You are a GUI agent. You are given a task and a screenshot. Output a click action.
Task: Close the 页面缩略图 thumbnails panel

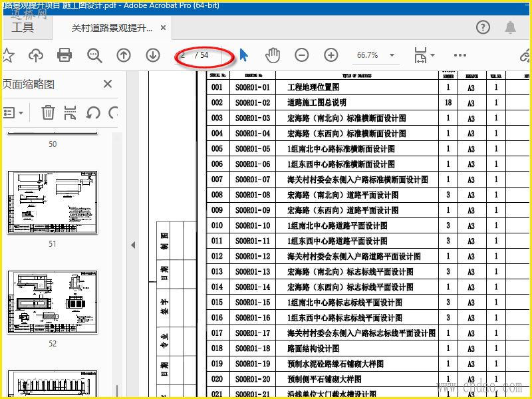coord(108,84)
